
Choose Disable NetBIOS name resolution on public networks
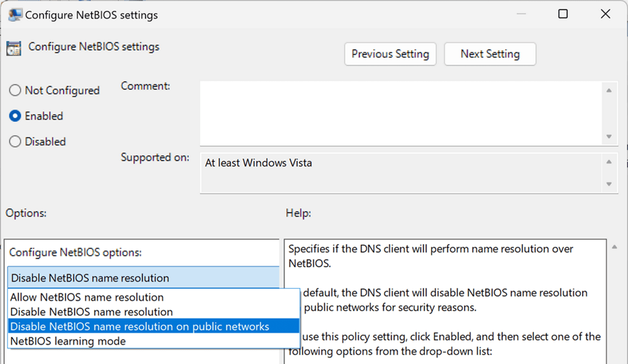tap(154, 326)
